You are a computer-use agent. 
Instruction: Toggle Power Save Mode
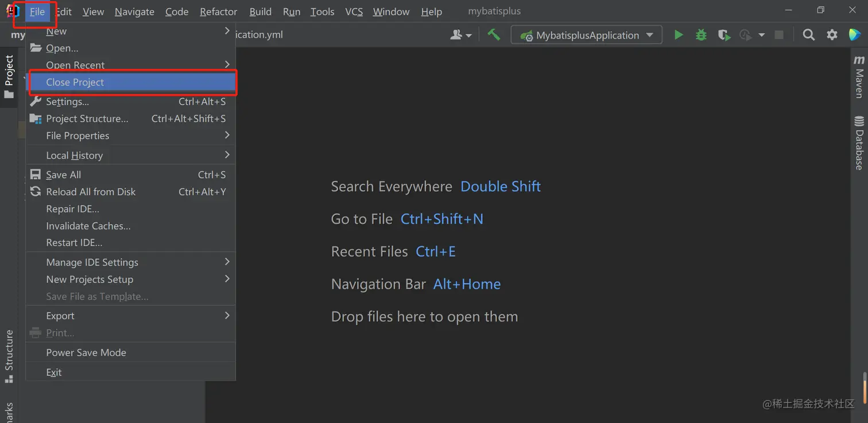(x=86, y=352)
